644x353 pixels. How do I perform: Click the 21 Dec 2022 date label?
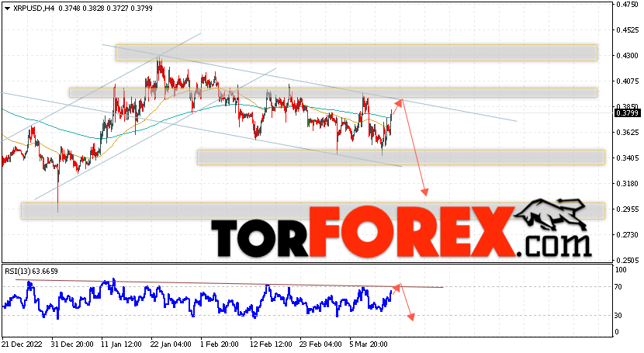pos(22,344)
